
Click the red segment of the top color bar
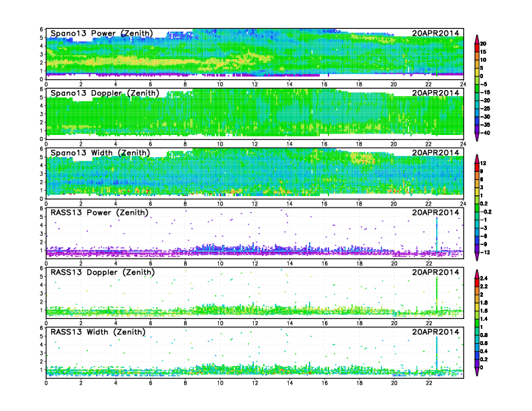pyautogui.click(x=477, y=48)
